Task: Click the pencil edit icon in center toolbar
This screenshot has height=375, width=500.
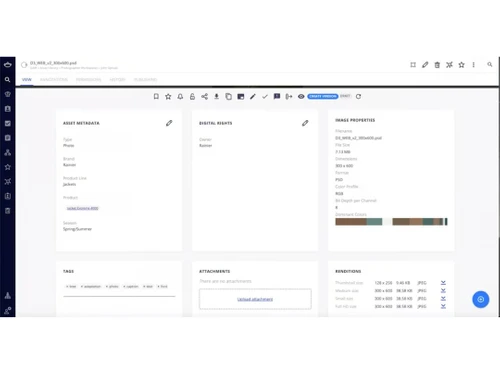Action: (253, 96)
